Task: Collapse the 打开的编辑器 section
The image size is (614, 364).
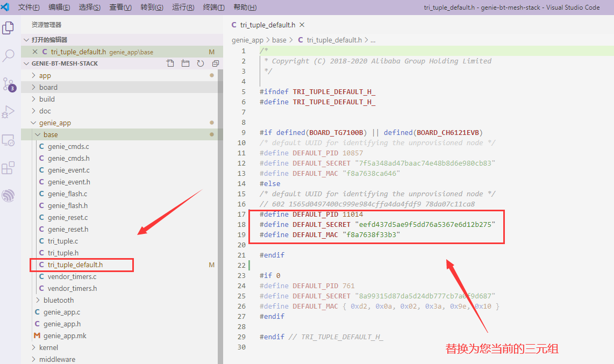Action: 27,40
